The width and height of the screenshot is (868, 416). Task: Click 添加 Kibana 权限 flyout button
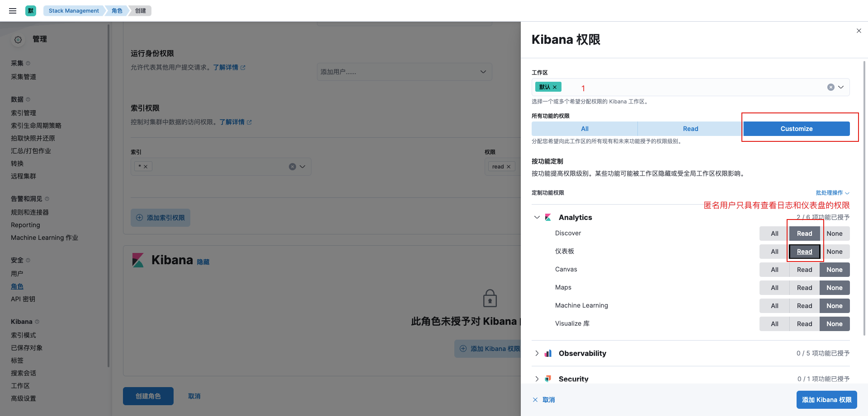pos(826,400)
